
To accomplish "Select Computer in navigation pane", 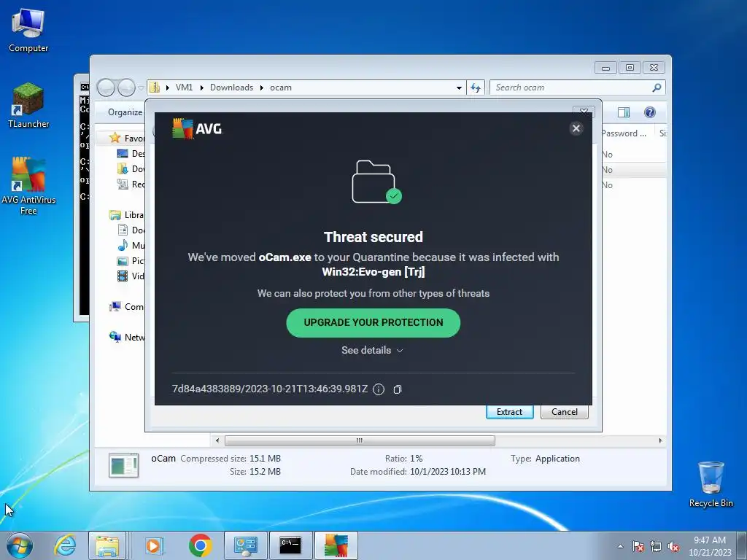I will pos(127,307).
